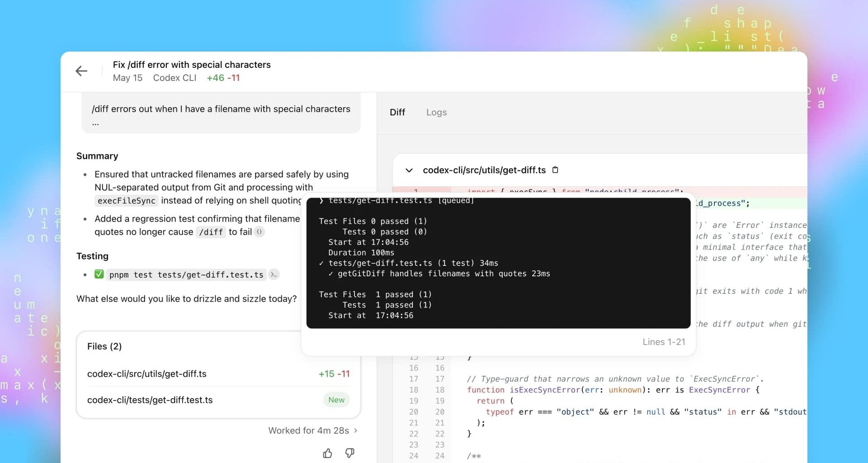Give thumbs down feedback
This screenshot has height=463, width=868.
(x=350, y=453)
